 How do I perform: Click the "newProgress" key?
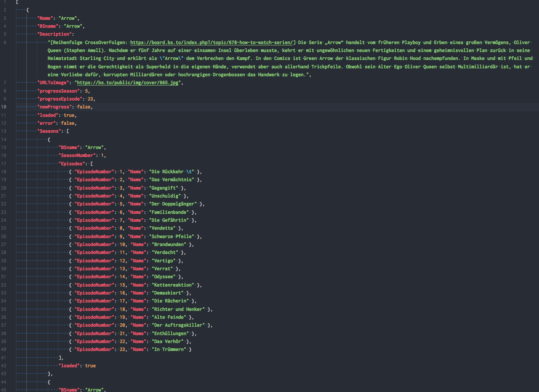[54, 107]
